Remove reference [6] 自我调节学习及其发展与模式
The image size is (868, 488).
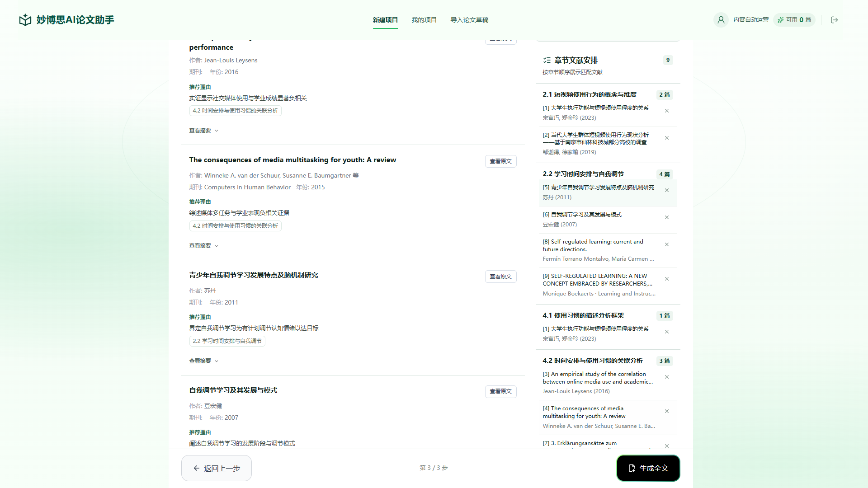coord(667,218)
